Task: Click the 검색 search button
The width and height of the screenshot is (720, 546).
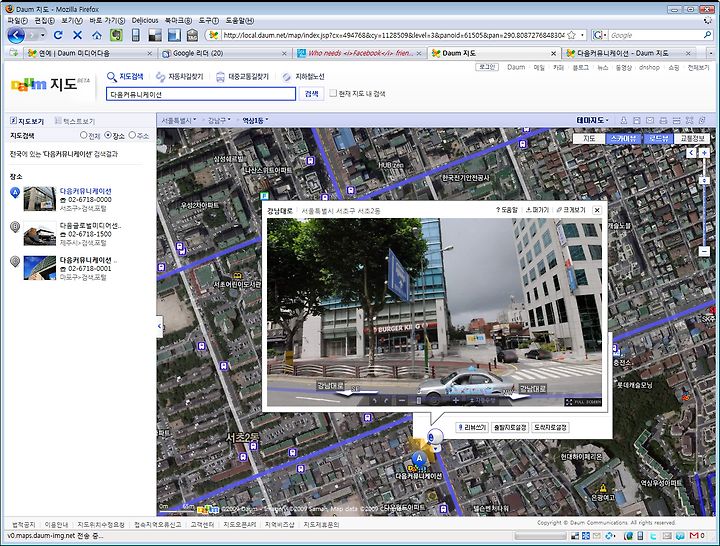Action: coord(311,94)
